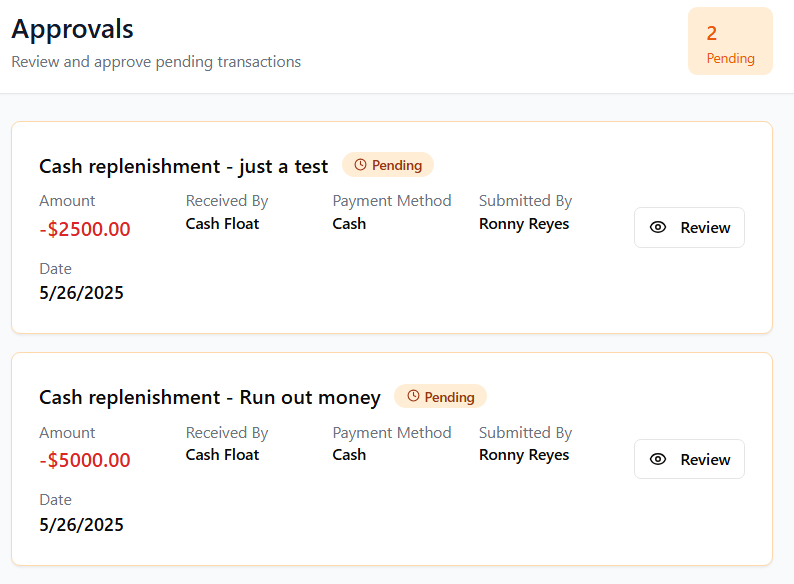Viewport: 794px width, 584px height.
Task: Select the -$2500.00 amount value
Action: tap(85, 229)
